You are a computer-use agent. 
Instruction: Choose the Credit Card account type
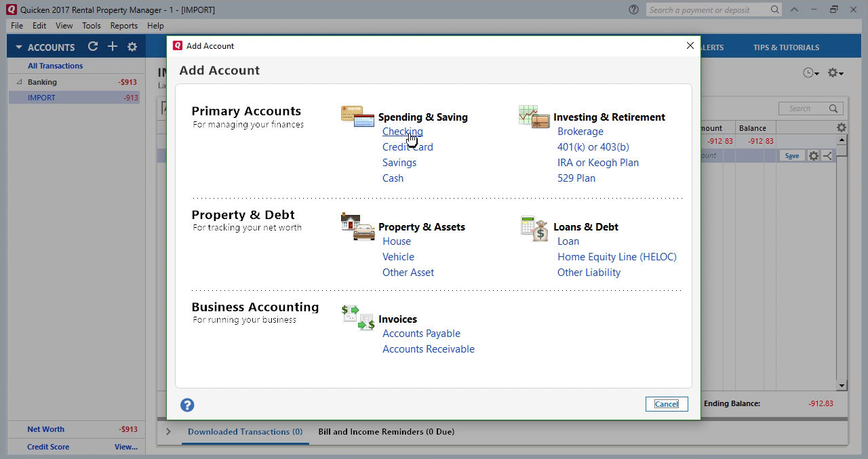click(408, 147)
